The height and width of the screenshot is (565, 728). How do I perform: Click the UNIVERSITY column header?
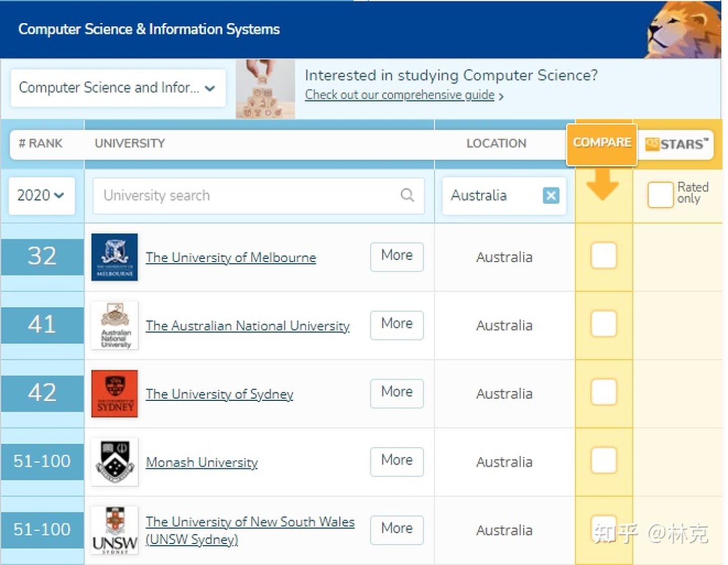tap(130, 143)
